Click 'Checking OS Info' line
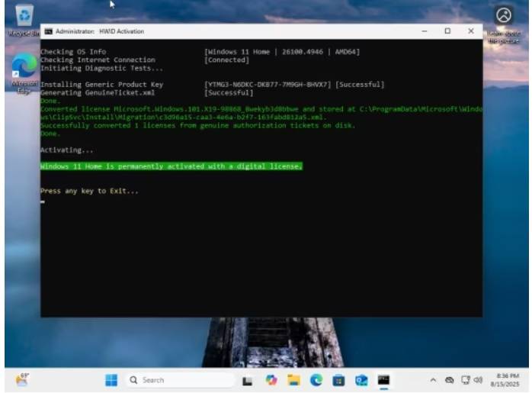Image resolution: width=532 pixels, height=393 pixels. [x=73, y=52]
